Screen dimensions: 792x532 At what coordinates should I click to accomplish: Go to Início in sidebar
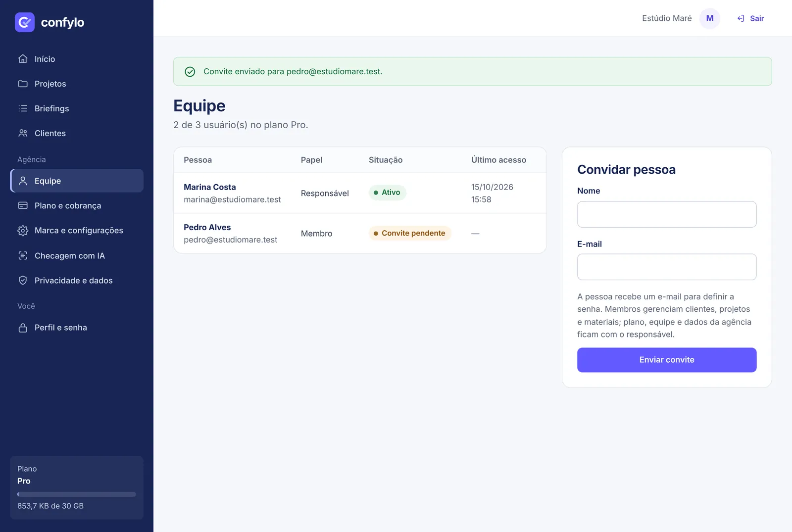[77, 59]
